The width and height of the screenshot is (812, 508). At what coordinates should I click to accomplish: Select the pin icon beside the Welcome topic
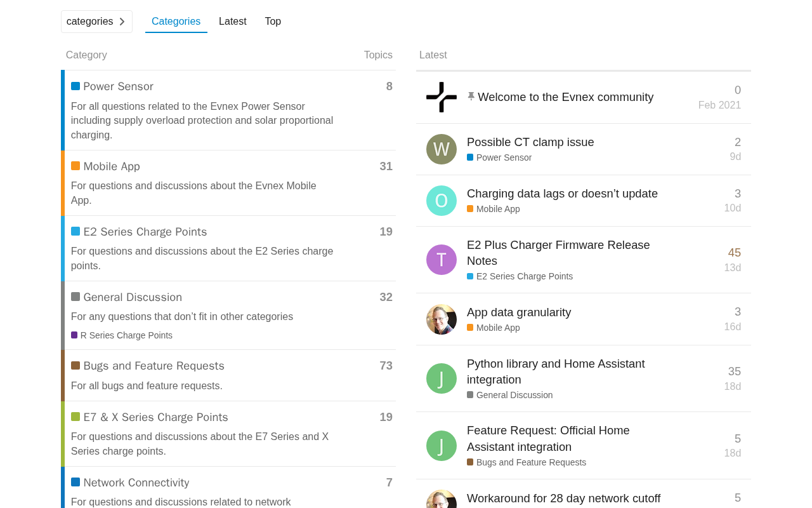pyautogui.click(x=471, y=97)
